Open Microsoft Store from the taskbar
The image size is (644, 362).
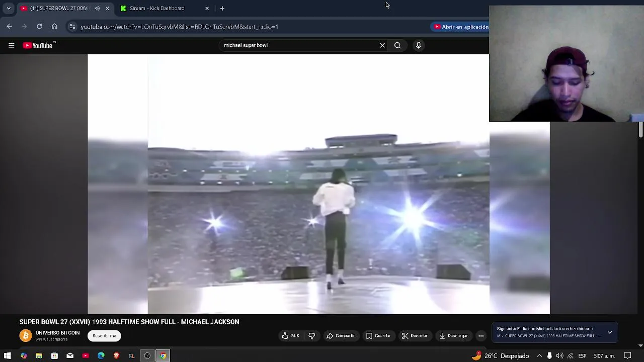point(54,356)
